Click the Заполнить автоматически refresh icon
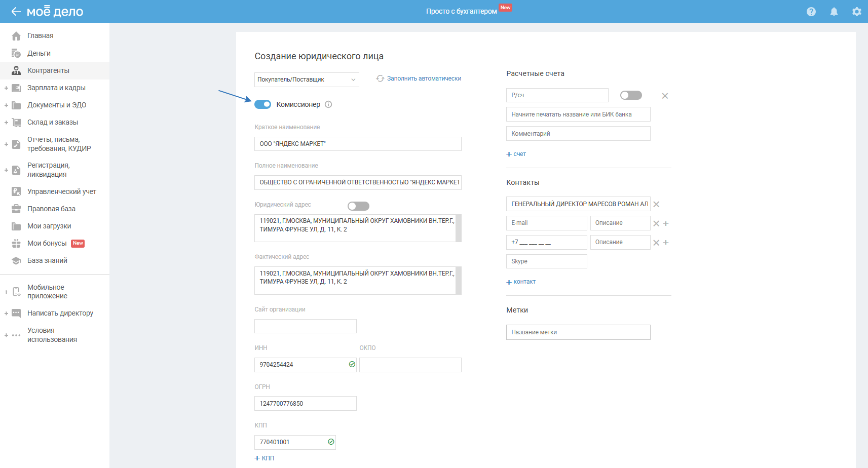Screen dimensions: 868x468 pyautogui.click(x=380, y=79)
